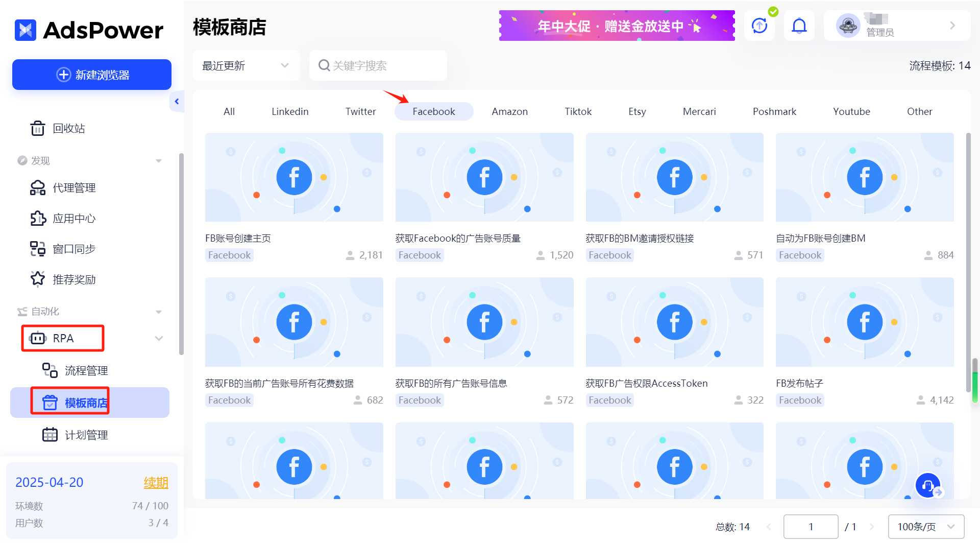Click the sidebar vertical scrollbar
The width and height of the screenshot is (980, 543).
pos(181,253)
